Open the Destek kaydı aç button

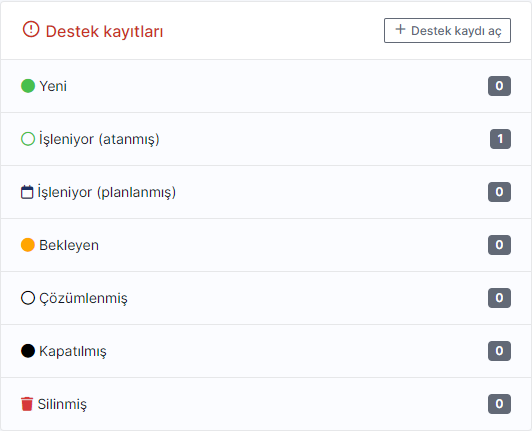(447, 31)
